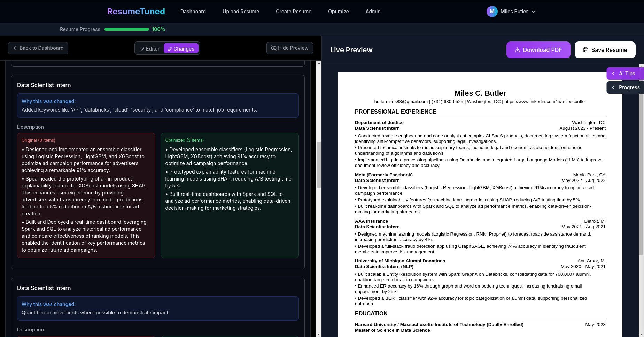Click the "PROFESSIONAL EXPERIENCE" section heading
Image resolution: width=644 pixels, height=337 pixels.
point(395,112)
